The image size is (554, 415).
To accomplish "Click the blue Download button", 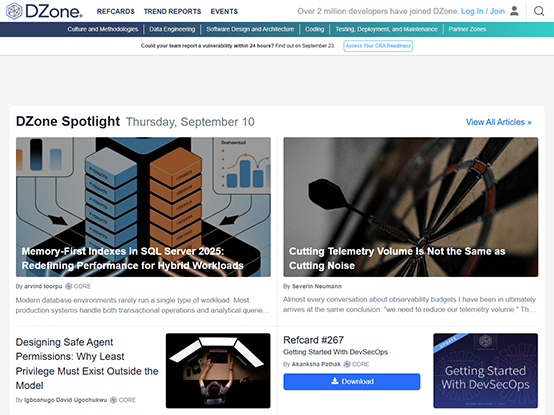I will 352,381.
